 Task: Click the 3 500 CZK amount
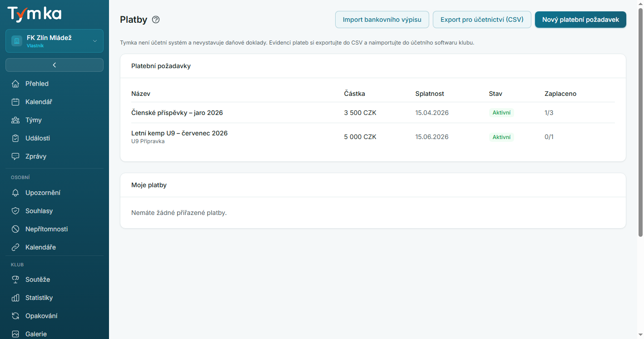point(360,113)
